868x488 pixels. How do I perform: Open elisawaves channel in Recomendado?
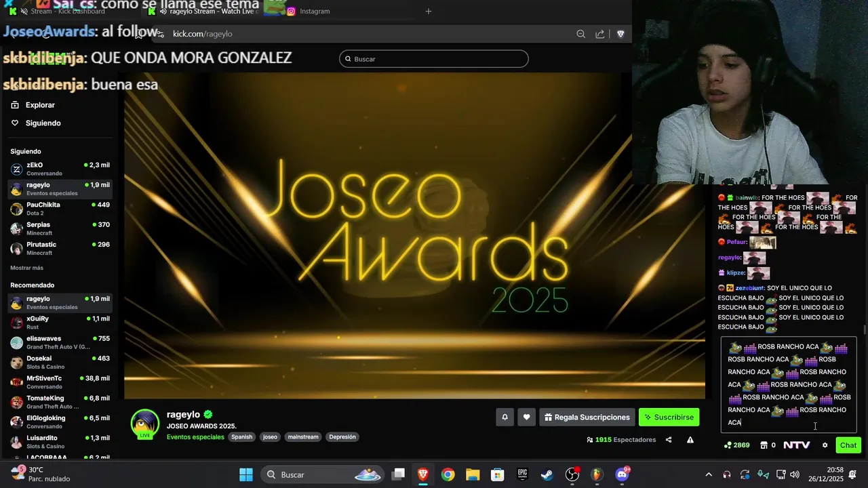[60, 342]
